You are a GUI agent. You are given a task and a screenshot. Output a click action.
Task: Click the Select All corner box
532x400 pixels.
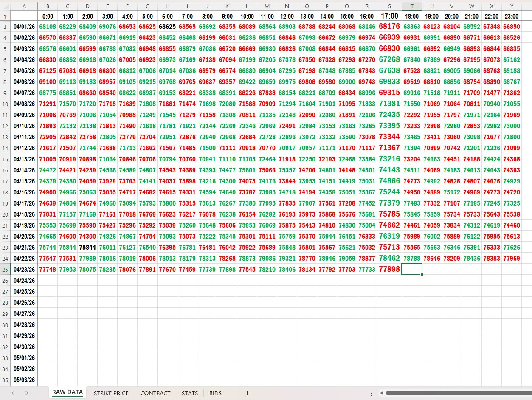click(5, 6)
